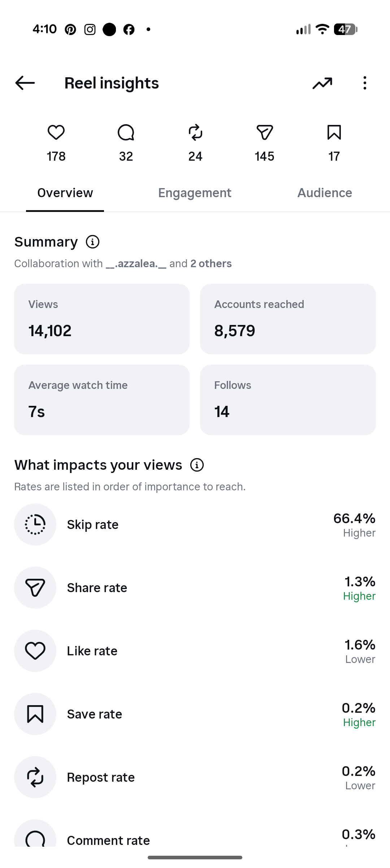390x868 pixels.
Task: View the 2 others collaborators
Action: point(211,264)
